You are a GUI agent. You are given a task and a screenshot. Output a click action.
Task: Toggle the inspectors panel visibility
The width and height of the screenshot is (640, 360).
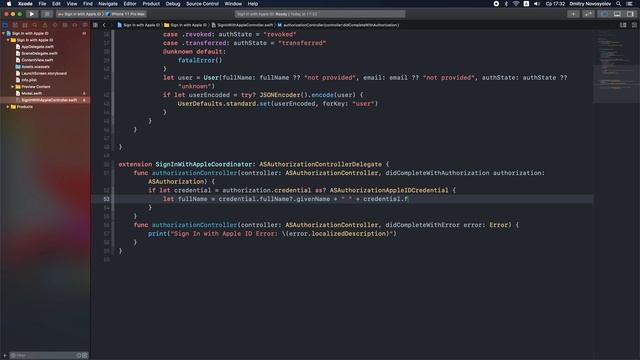631,14
